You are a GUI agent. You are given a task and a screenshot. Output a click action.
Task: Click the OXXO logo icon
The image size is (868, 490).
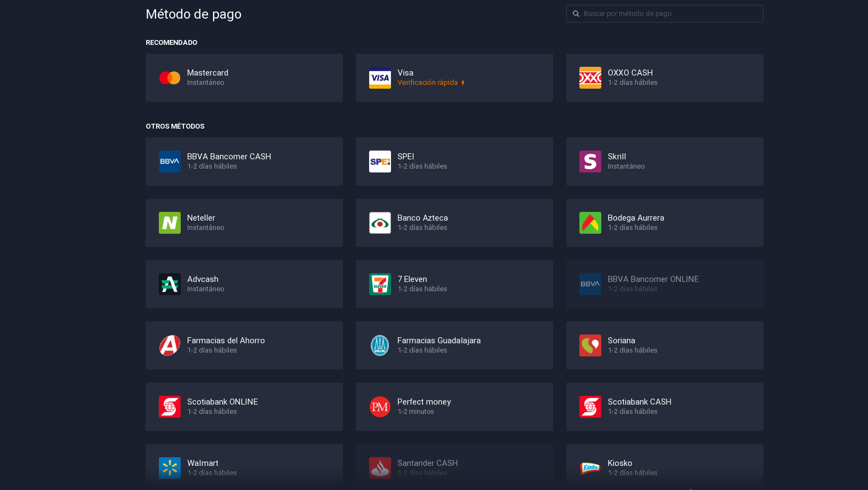(x=590, y=78)
